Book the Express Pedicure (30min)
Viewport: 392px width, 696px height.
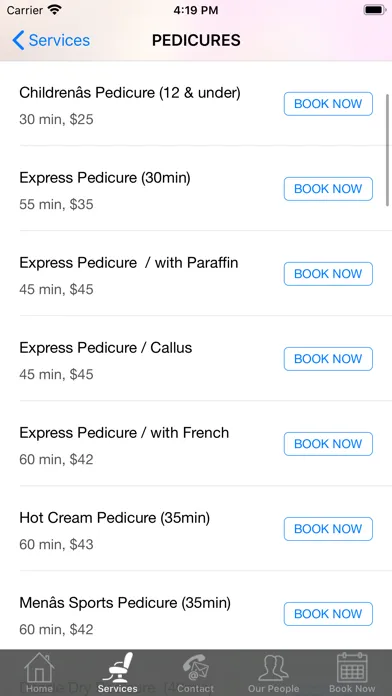coord(328,189)
